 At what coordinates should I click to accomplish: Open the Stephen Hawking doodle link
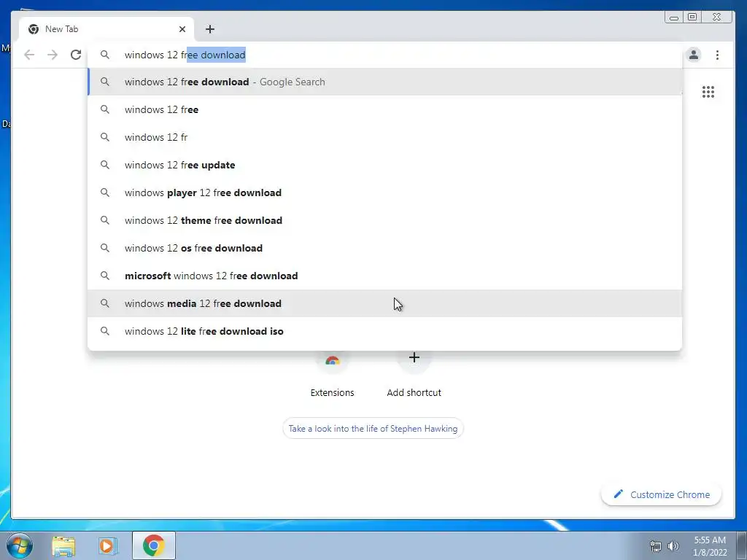[373, 429]
